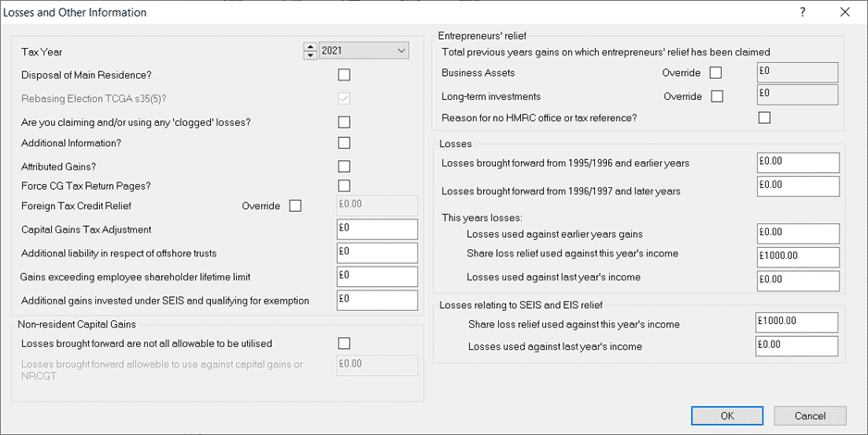Tick Reason for no HMRC office checkbox
Screen dimensions: 868x435
click(763, 118)
